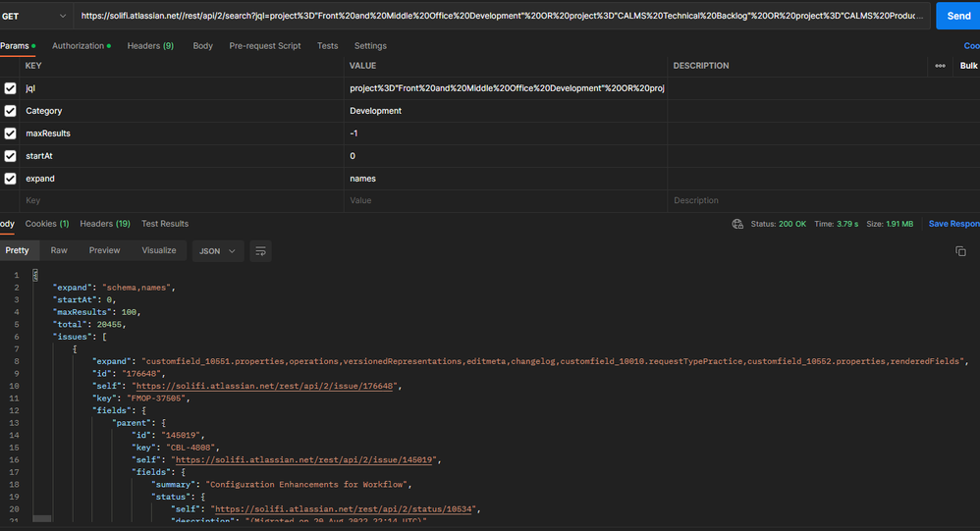Select the Pretty view
Image resolution: width=980 pixels, height=531 pixels.
18,250
